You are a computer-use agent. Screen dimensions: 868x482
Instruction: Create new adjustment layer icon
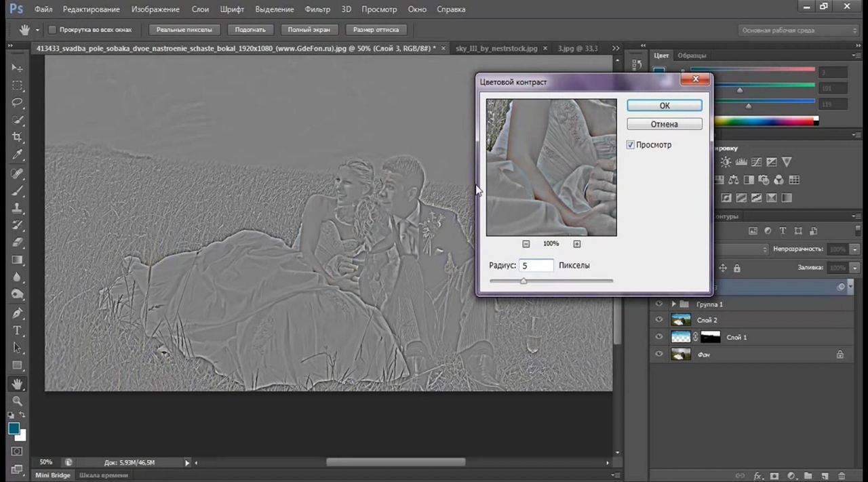(x=791, y=477)
